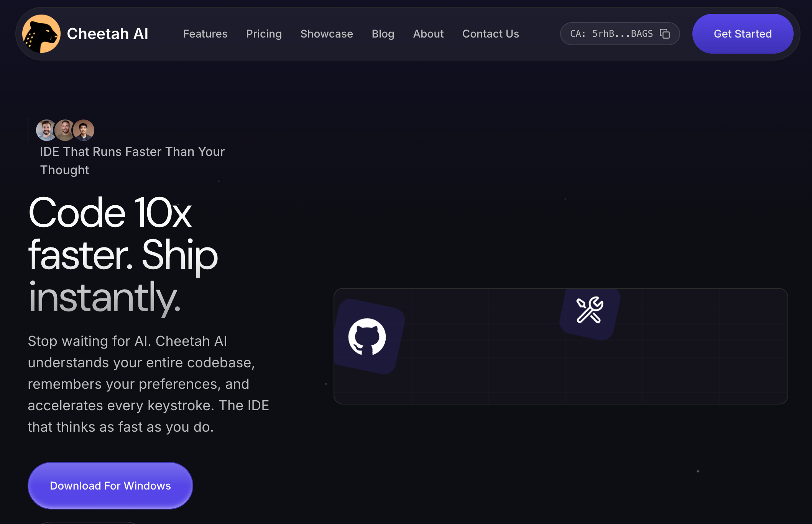
Task: Click the "Stop waiting for AI" paragraph
Action: pos(148,384)
